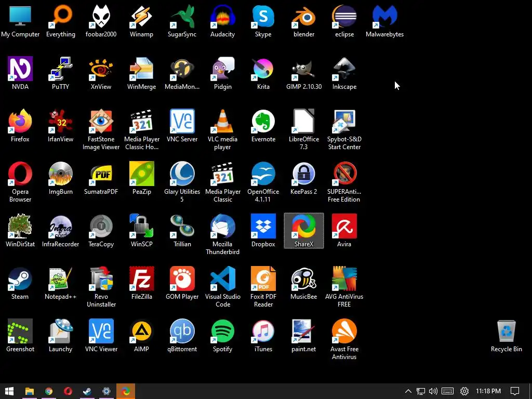
Task: Click the Opera taskbar icon
Action: coord(68,391)
